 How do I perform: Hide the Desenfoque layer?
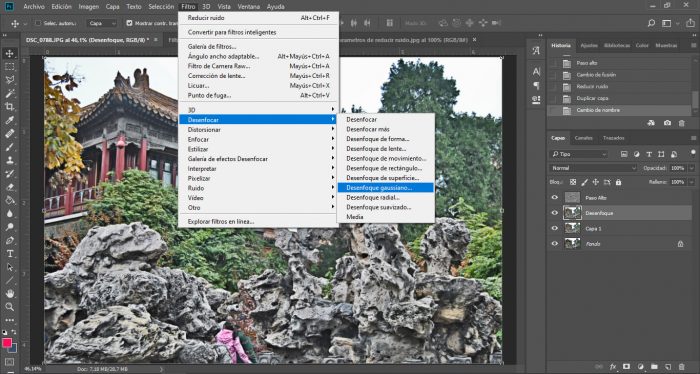tap(555, 213)
